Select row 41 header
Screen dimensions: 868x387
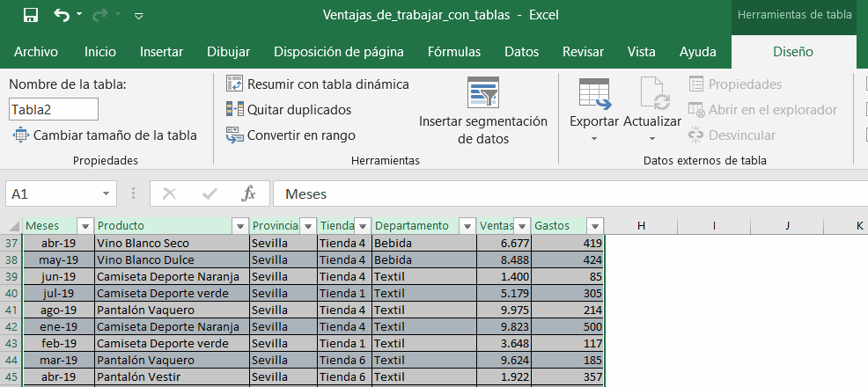(x=11, y=310)
